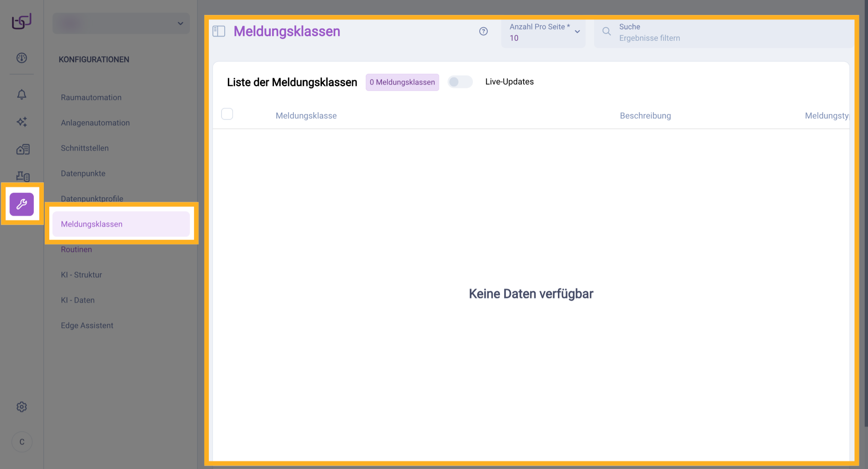Enable the Live-Updates toggle
868x469 pixels.
point(460,82)
